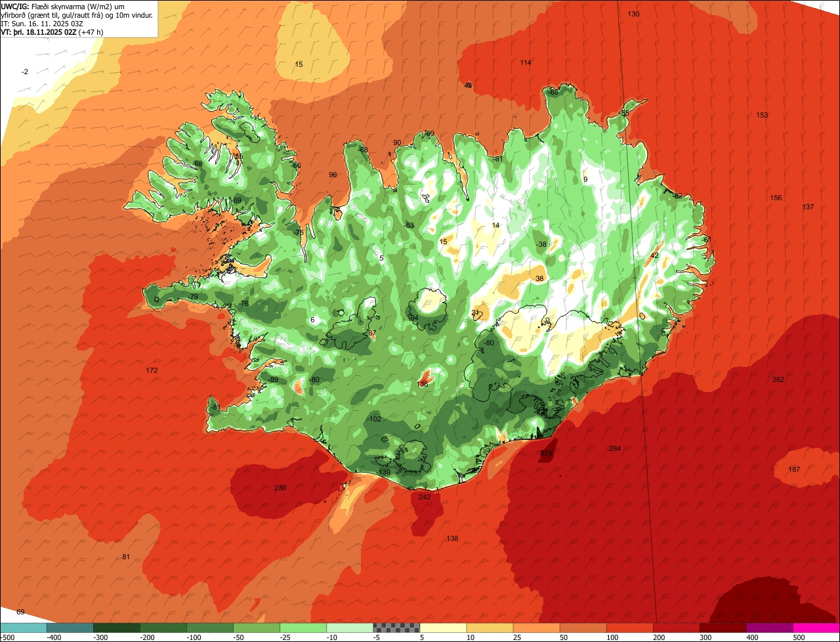Select the purple 400 to 500 legend swatch
This screenshot has width=840, height=642.
[770, 628]
